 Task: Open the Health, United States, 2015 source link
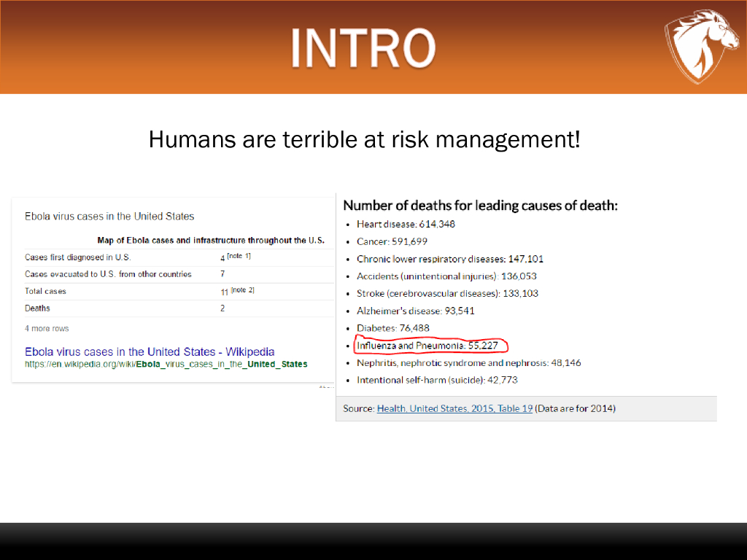click(x=454, y=408)
